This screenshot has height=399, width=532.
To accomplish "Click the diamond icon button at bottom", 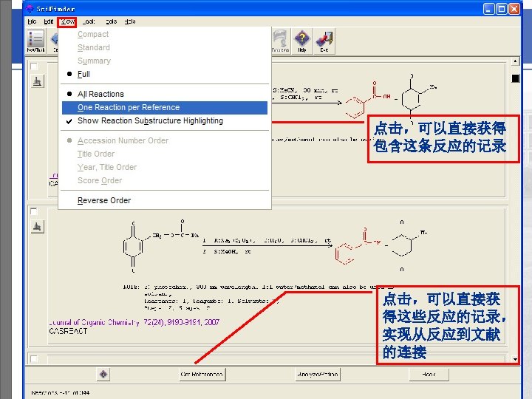I will tap(103, 374).
